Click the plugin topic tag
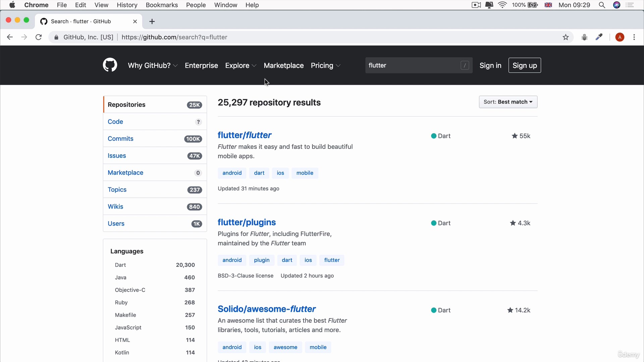The width and height of the screenshot is (644, 362). pos(262,260)
